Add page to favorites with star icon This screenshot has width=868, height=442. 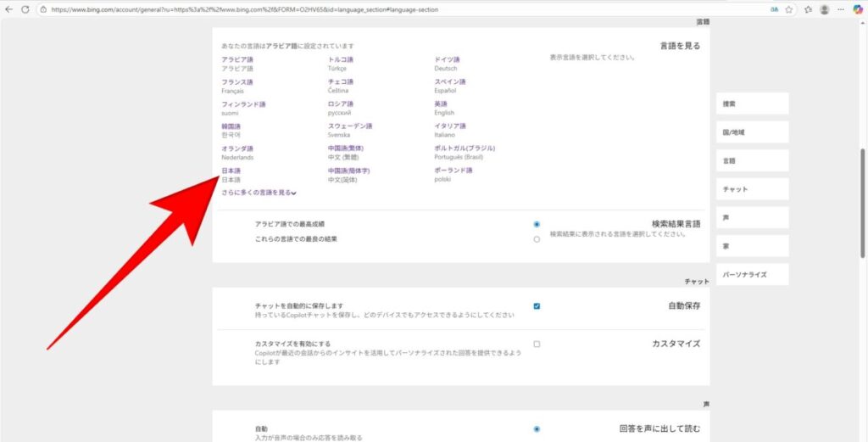tap(789, 9)
